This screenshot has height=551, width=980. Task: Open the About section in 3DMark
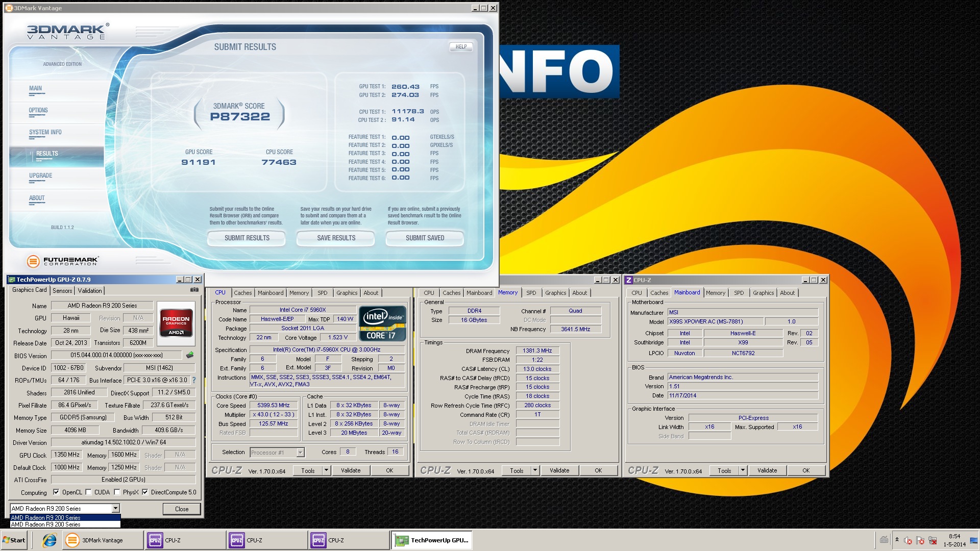pos(37,198)
